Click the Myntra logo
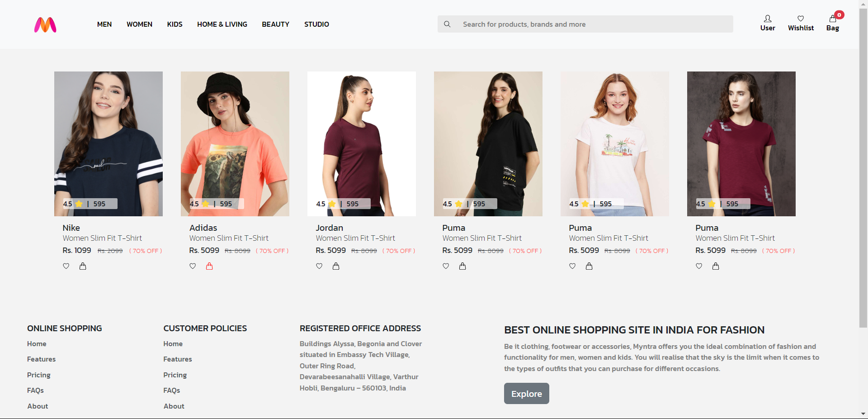Screen dimensions: 868x419 (45, 24)
